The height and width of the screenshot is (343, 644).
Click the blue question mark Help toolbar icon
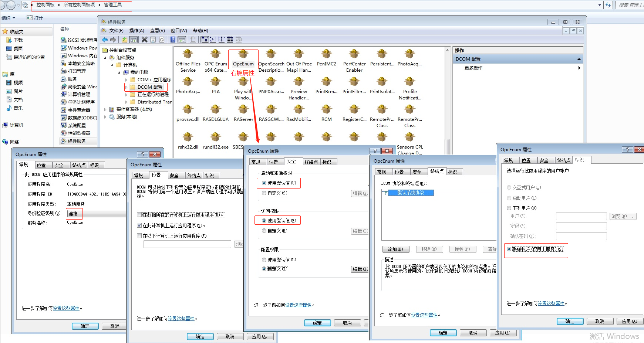173,40
